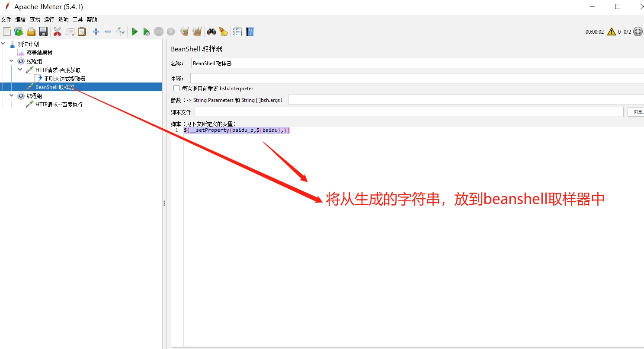This screenshot has width=644, height=349.
Task: Collapse all nodes with the minus icon
Action: tap(108, 32)
